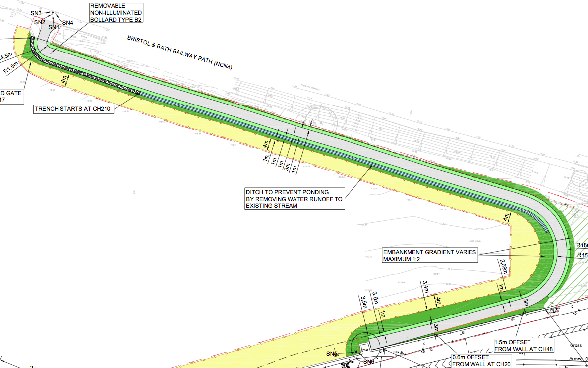Click the SN6 marker label

coord(368,362)
